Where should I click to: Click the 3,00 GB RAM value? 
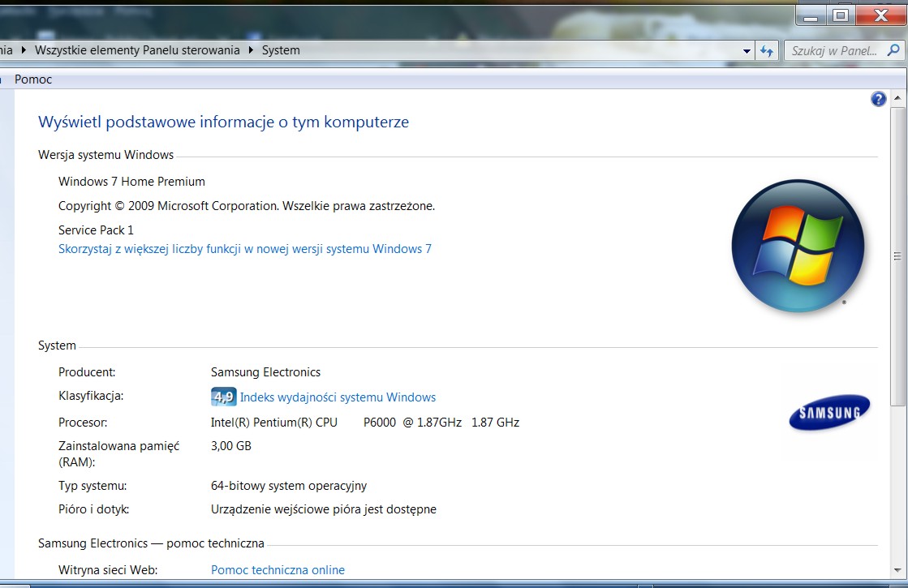pos(231,445)
